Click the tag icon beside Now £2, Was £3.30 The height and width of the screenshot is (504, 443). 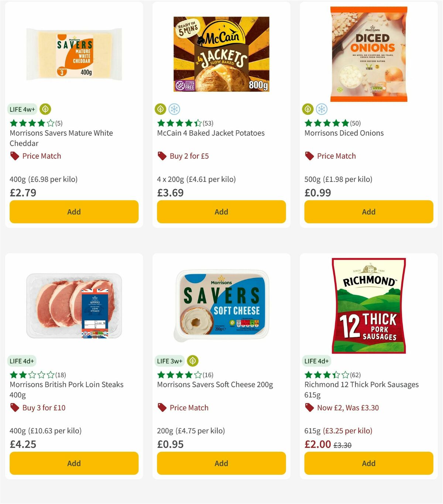[309, 408]
